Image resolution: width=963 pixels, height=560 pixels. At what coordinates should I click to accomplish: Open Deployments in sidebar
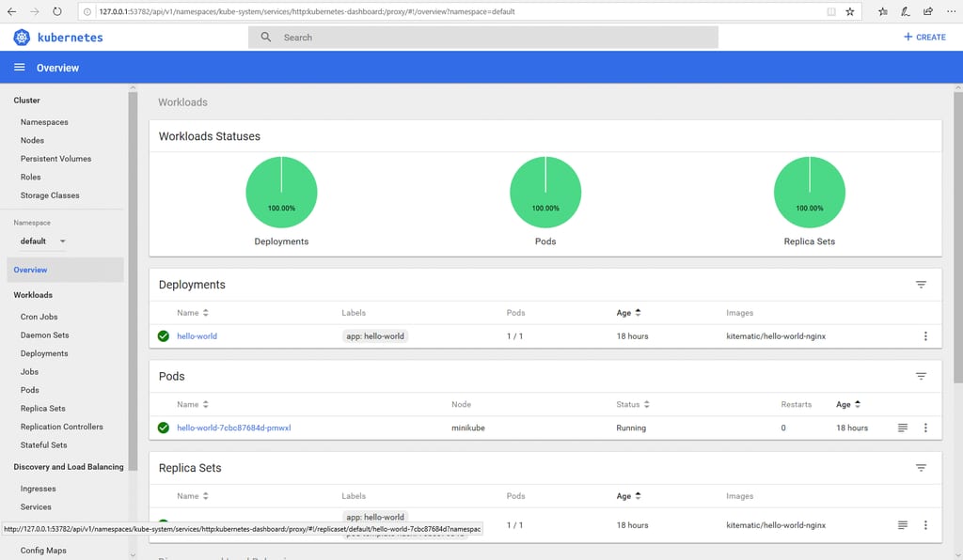click(x=44, y=354)
